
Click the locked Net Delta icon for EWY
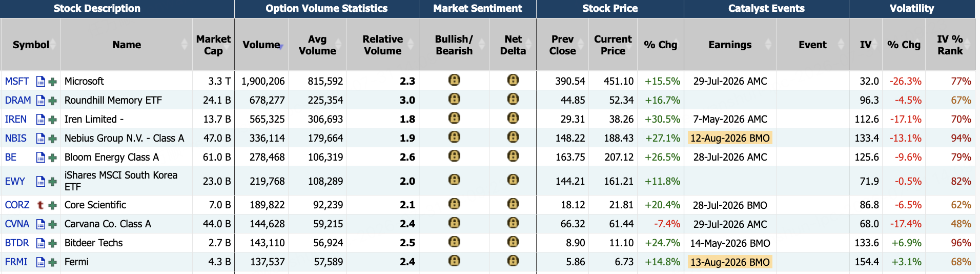pos(513,180)
